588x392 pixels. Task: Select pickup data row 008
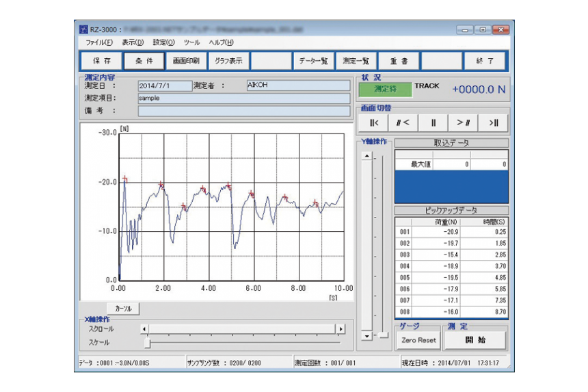tap(451, 312)
